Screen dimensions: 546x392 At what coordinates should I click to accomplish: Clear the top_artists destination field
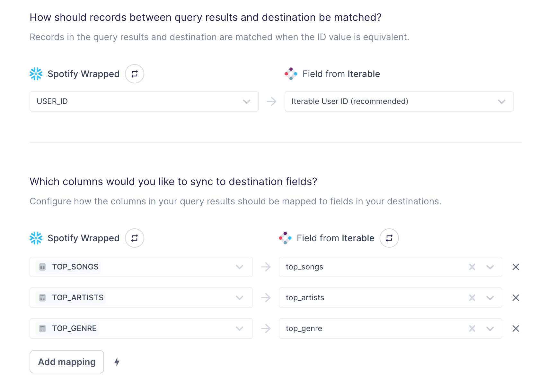click(x=472, y=298)
